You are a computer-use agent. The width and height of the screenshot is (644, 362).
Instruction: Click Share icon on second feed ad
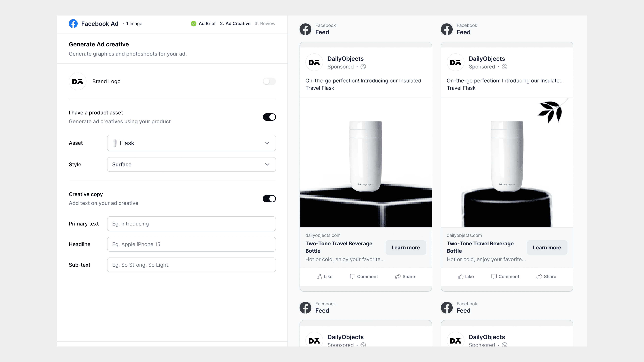[x=539, y=277]
